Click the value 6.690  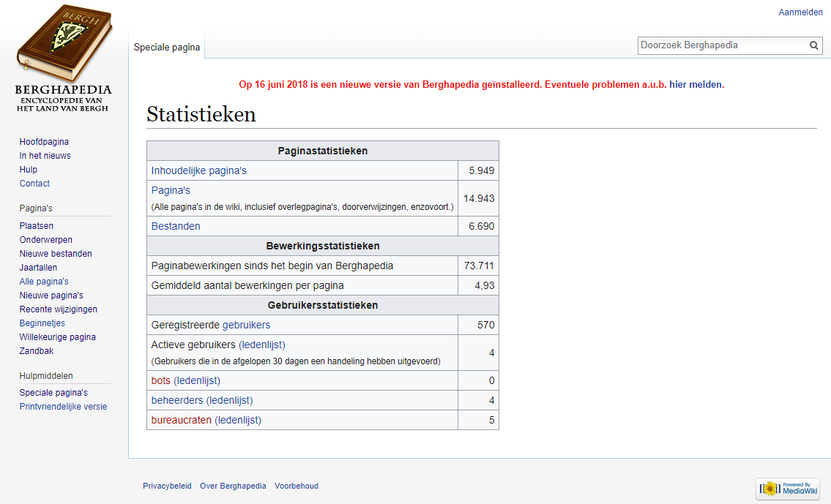point(481,226)
